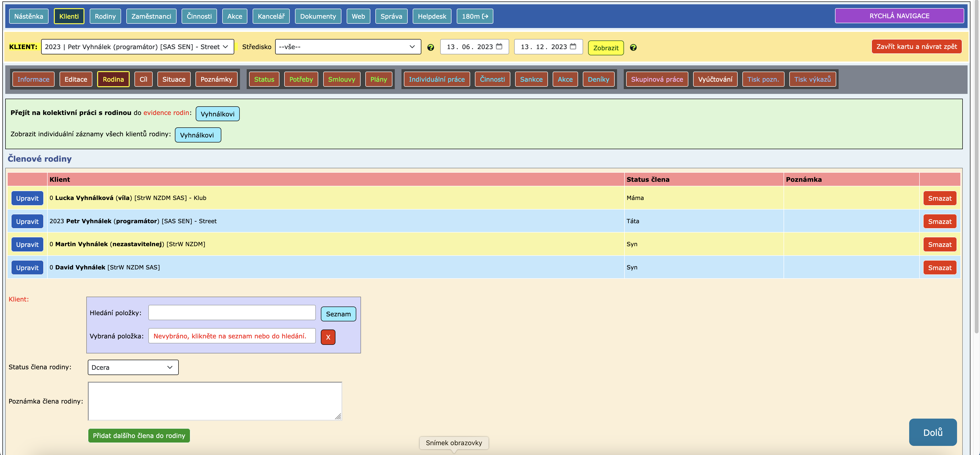
Task: Click the Dolů scroll-down button
Action: point(932,432)
